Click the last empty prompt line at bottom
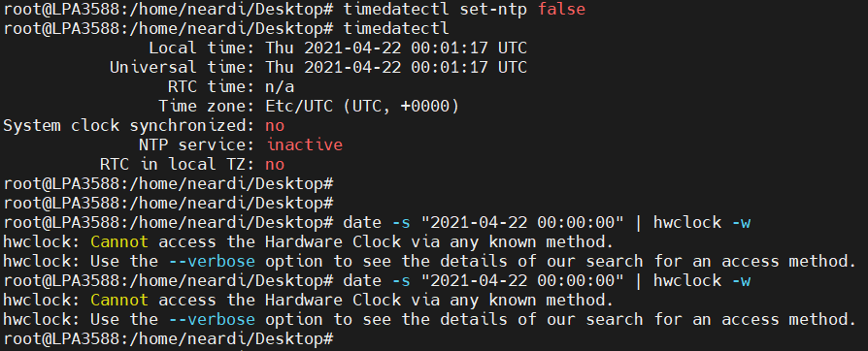Viewport: 868px width, 351px height. [168, 338]
